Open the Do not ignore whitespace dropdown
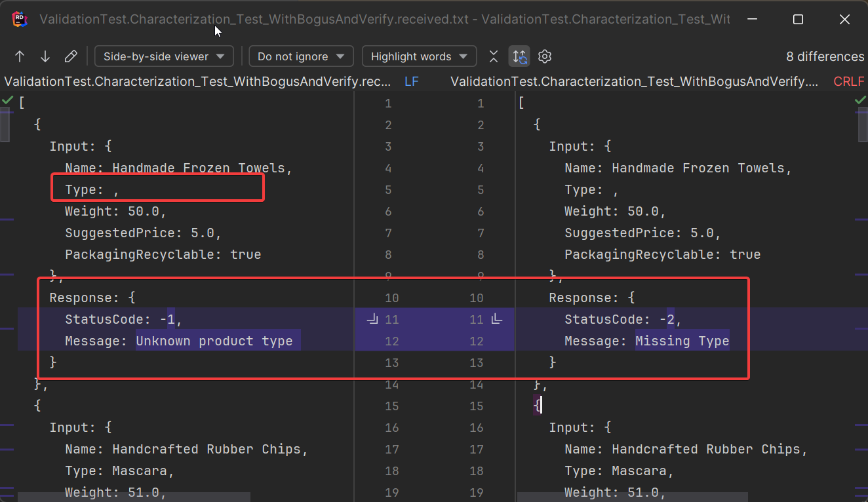868x502 pixels. click(x=301, y=56)
